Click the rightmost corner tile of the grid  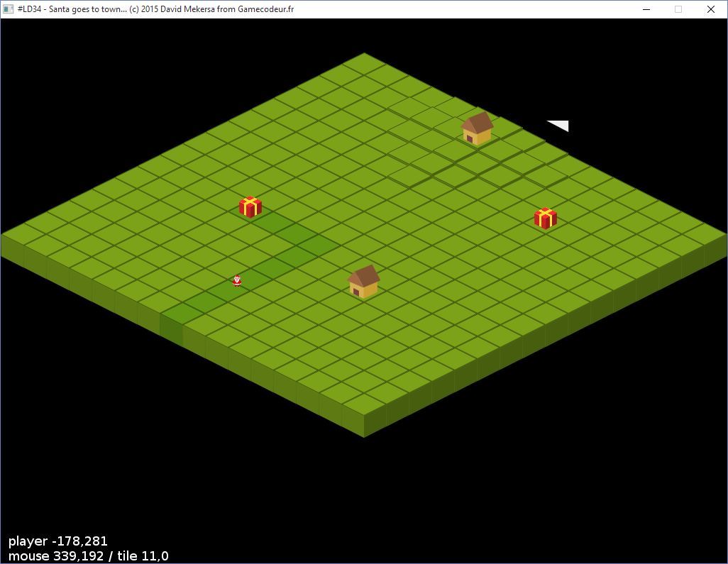click(x=704, y=234)
